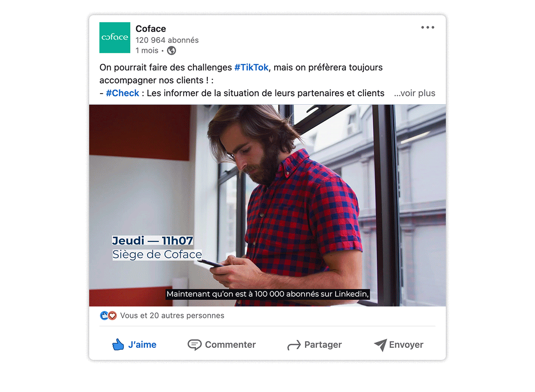
Task: Click the thumbs-up J'aime icon
Action: 118,344
